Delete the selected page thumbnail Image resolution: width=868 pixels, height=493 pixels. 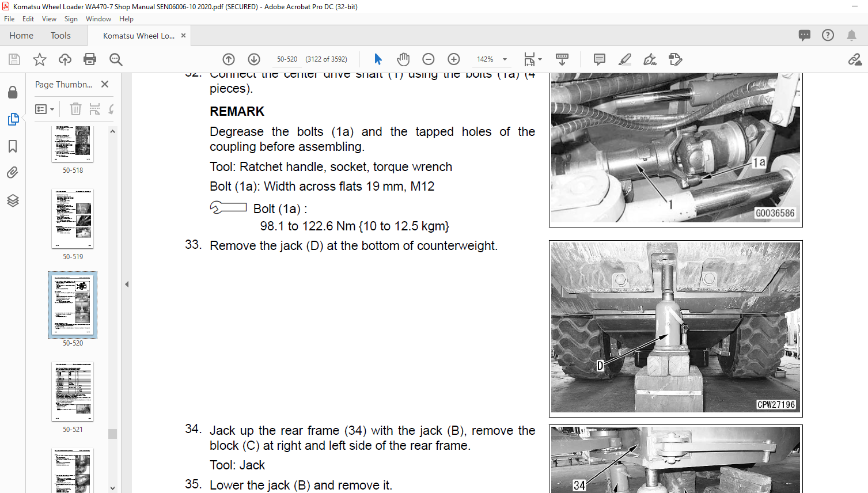[75, 109]
